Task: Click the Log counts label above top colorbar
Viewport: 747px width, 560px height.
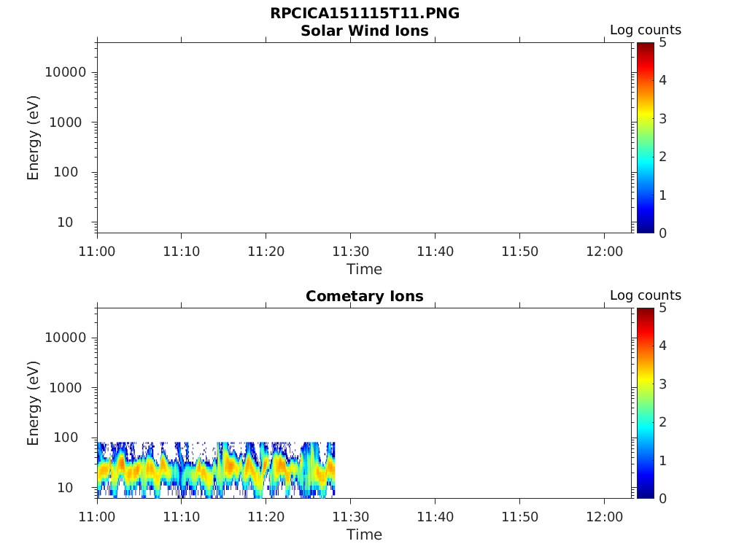Action: point(646,30)
